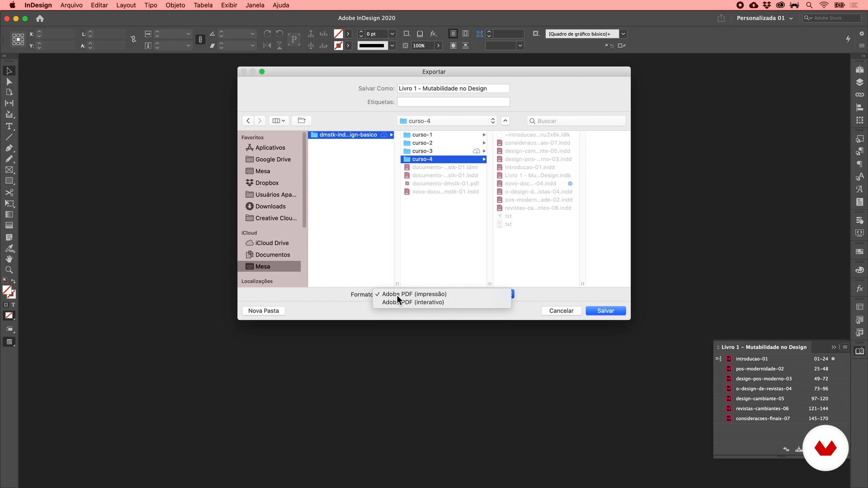Screen dimensions: 868x488
Task: Collapse the Book panel with double arrows
Action: click(834, 347)
